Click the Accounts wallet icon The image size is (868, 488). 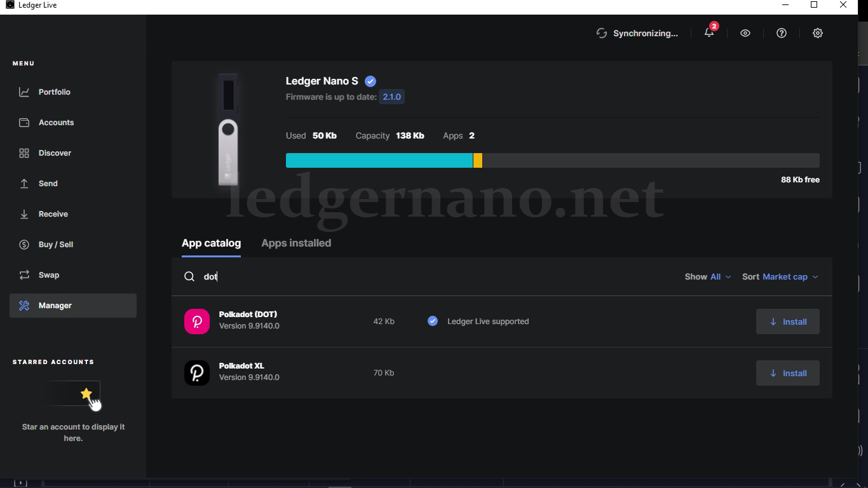(x=24, y=123)
